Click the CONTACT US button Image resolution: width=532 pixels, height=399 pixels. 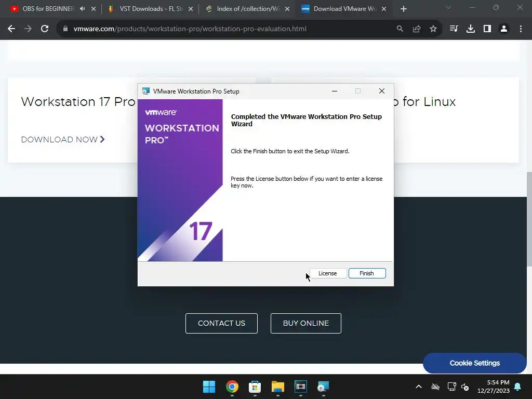(221, 323)
